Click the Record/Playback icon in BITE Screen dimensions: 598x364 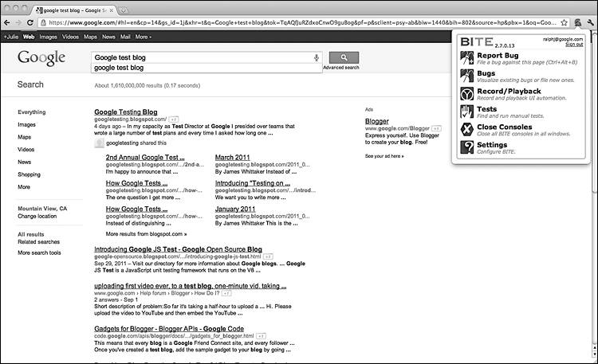466,94
